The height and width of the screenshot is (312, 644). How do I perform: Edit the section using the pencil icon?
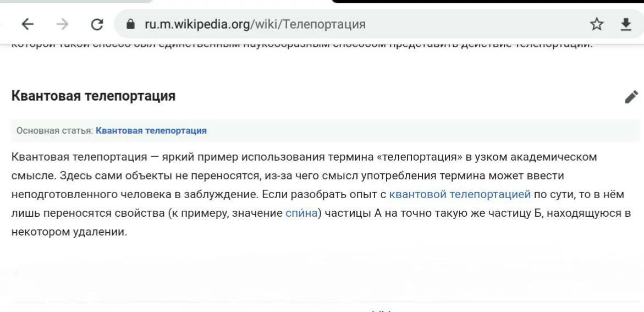tap(631, 97)
